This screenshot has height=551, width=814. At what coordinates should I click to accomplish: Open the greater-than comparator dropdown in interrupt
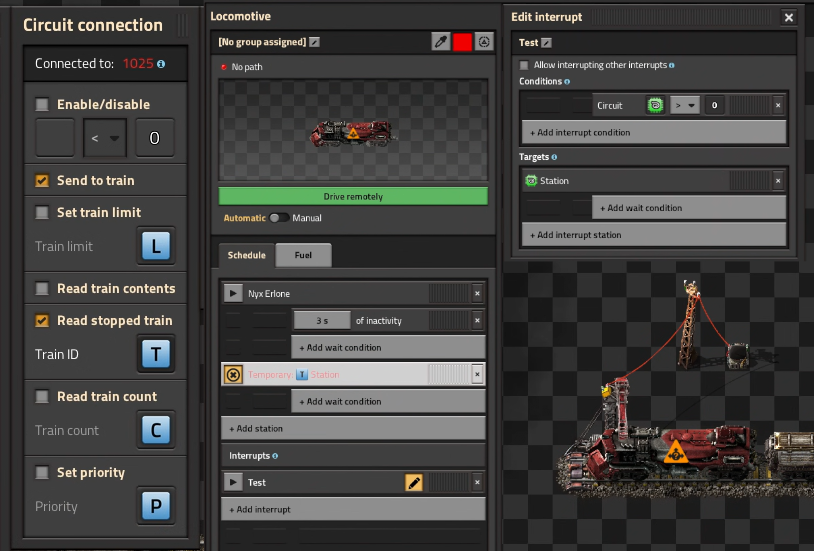[684, 105]
